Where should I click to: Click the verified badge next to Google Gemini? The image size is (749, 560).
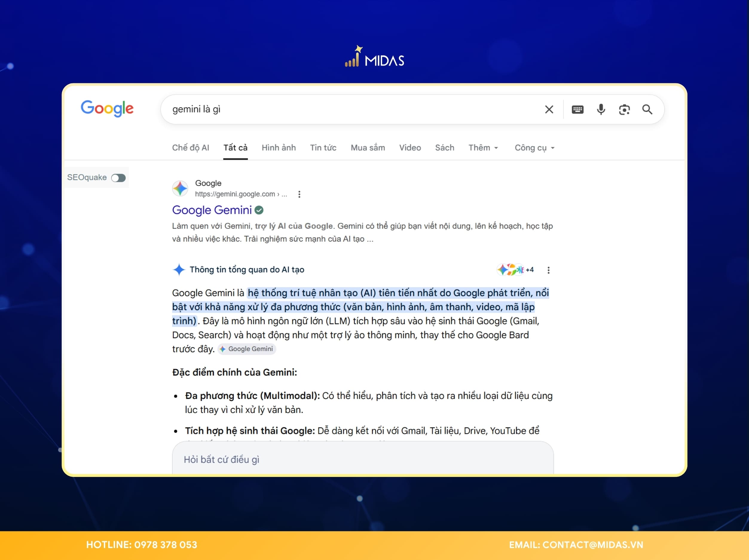pyautogui.click(x=259, y=210)
